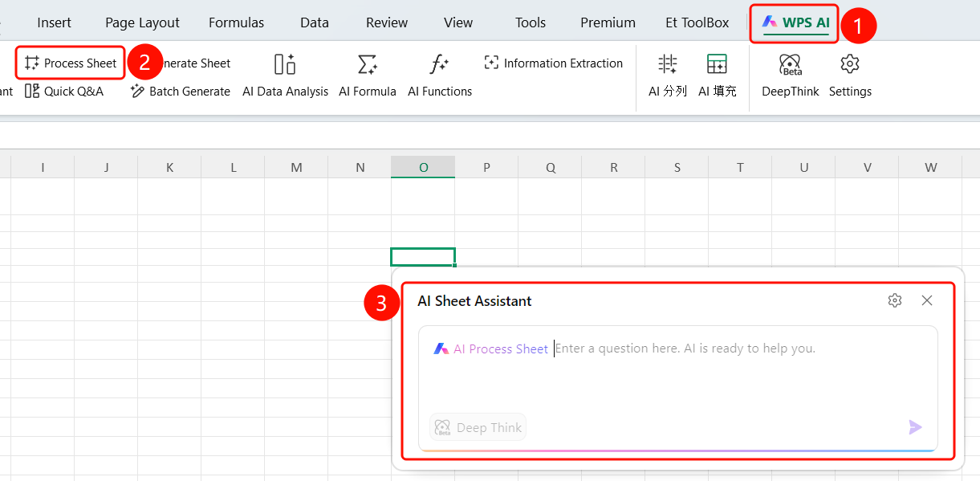
Task: Open the AI Formula tool
Action: 368,75
